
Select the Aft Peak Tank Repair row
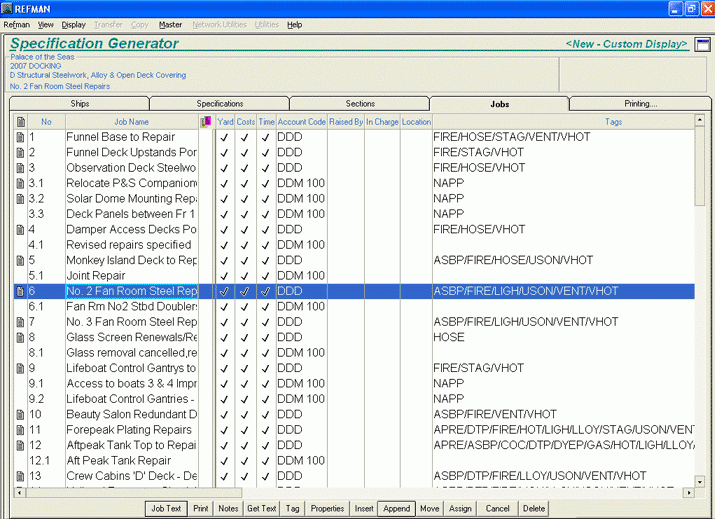[x=131, y=460]
